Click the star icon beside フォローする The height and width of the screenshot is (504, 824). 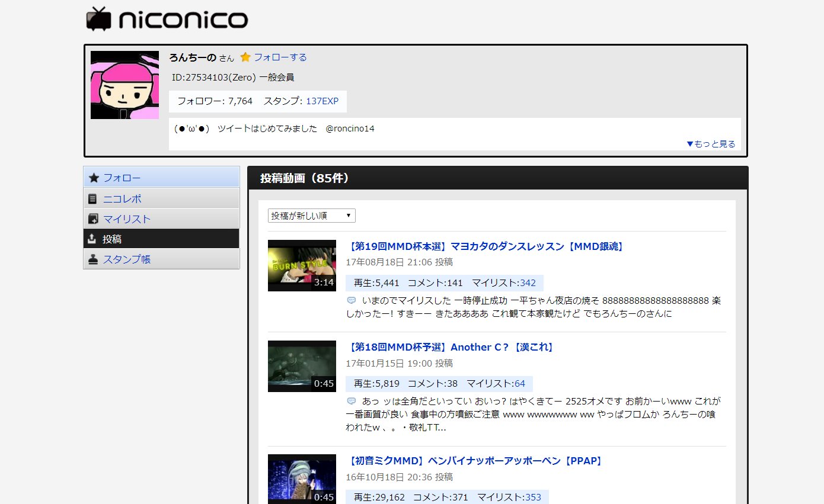click(245, 57)
